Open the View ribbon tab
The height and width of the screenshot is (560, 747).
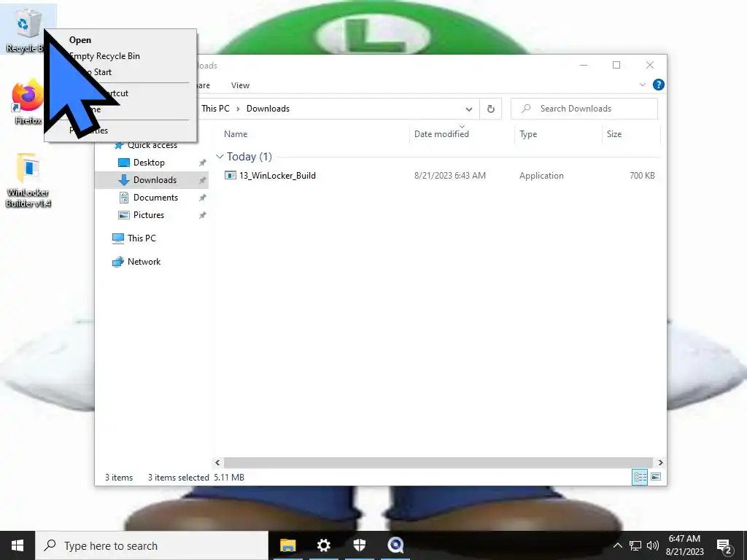click(240, 85)
